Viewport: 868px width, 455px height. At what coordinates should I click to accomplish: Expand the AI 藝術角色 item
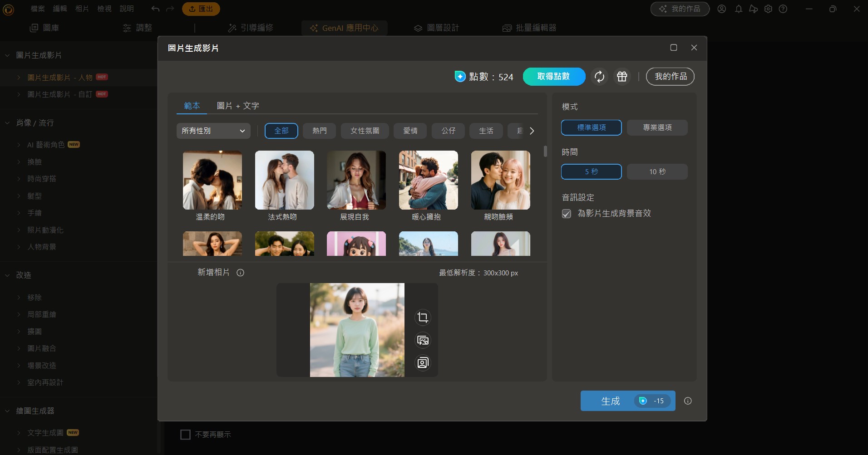click(19, 145)
